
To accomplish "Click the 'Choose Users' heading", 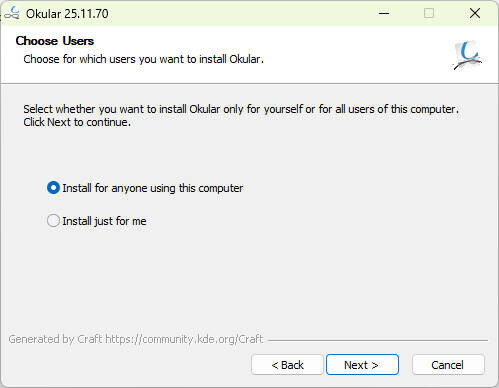I will [x=55, y=41].
